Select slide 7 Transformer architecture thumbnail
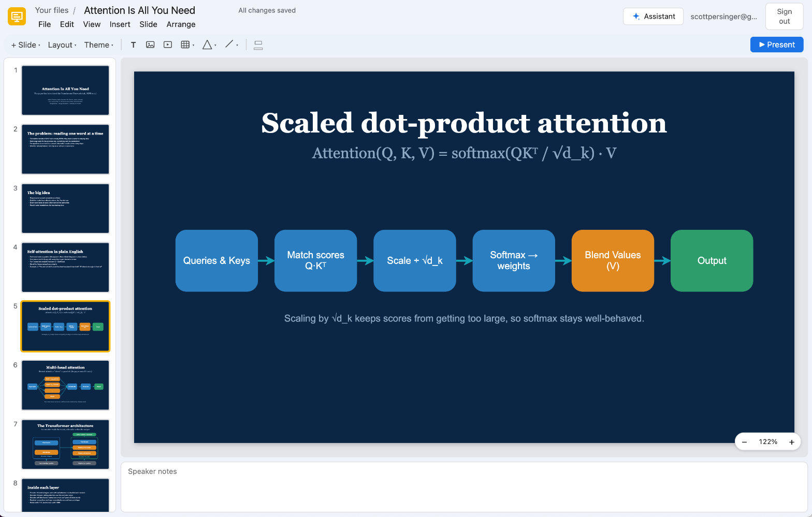 tap(65, 444)
